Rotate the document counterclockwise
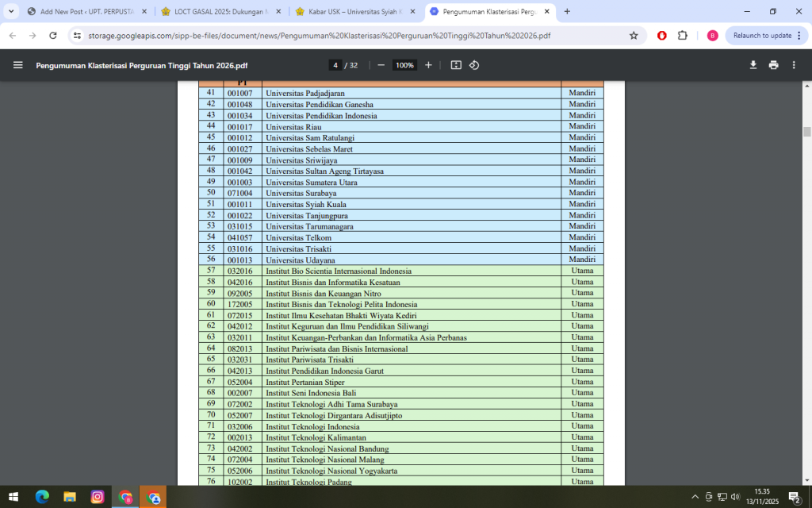The image size is (812, 508). [474, 65]
